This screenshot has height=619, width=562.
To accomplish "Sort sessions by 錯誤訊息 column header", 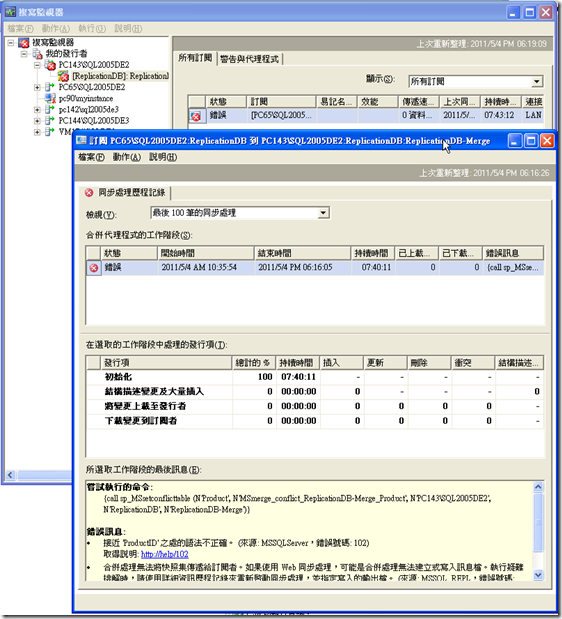I will (x=513, y=253).
